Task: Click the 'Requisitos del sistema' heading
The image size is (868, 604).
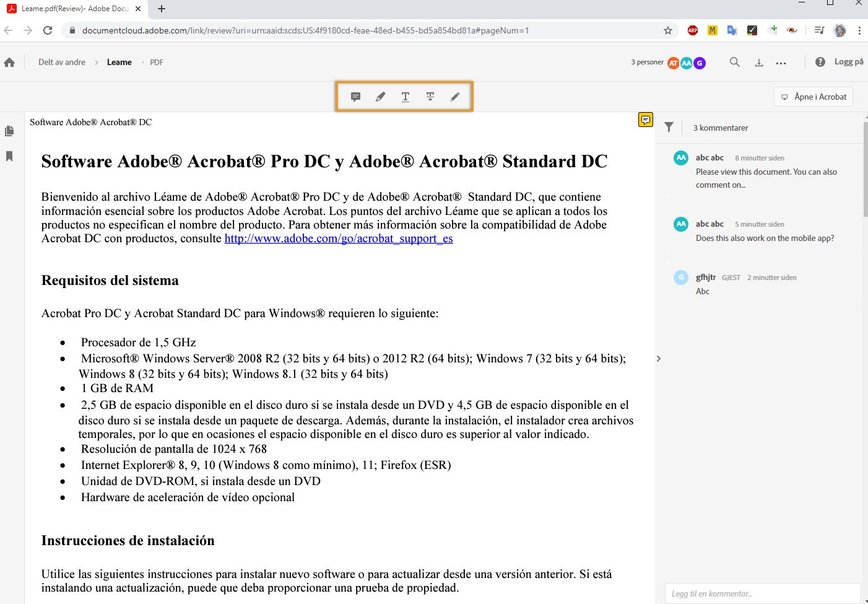Action: 110,280
